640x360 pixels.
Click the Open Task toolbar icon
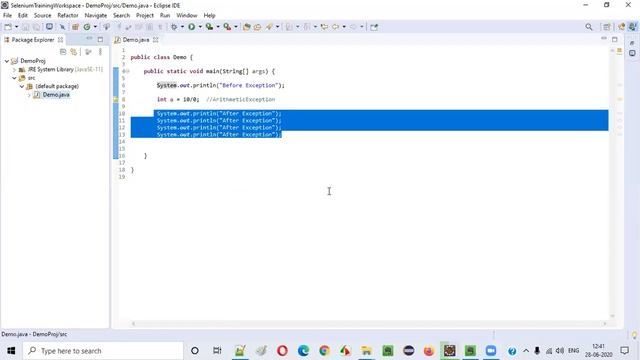[258, 27]
